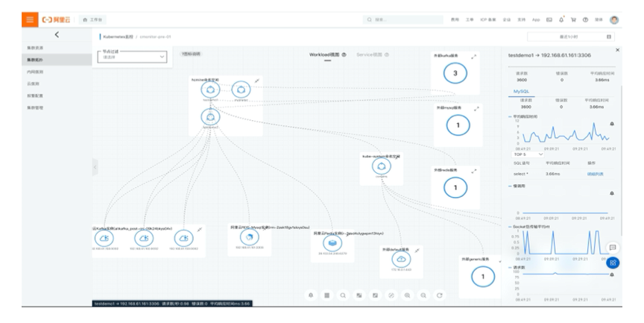The height and width of the screenshot is (323, 644).
Task: Switch to the Workload视图 tab
Action: click(324, 54)
